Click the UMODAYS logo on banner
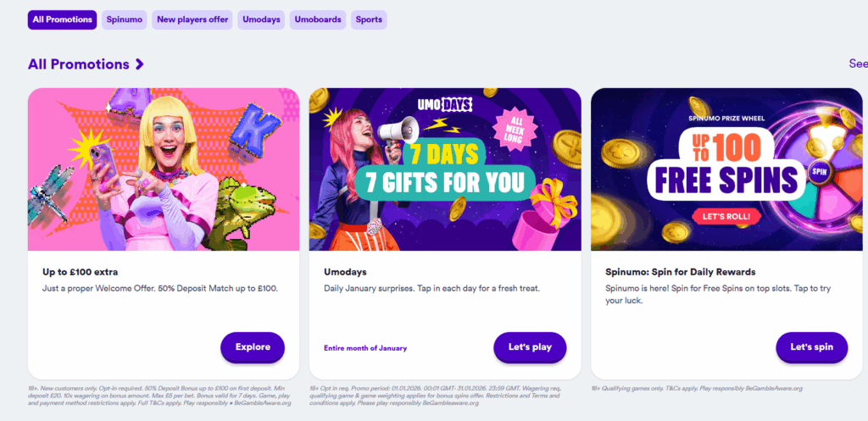 445,106
